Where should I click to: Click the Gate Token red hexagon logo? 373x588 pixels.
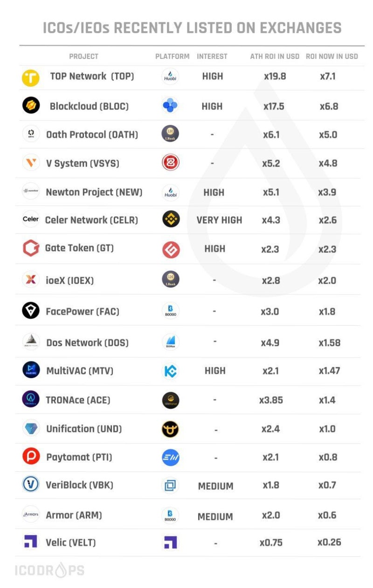[31, 248]
